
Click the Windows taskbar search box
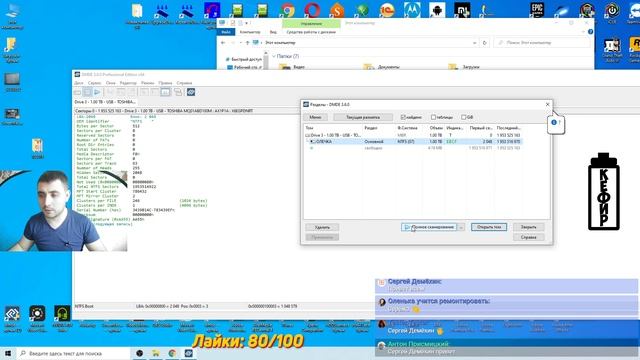click(x=73, y=353)
